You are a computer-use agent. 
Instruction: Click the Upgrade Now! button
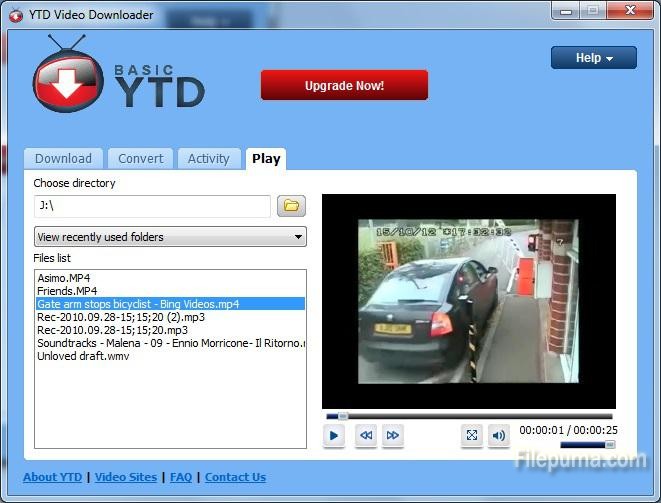coord(344,86)
